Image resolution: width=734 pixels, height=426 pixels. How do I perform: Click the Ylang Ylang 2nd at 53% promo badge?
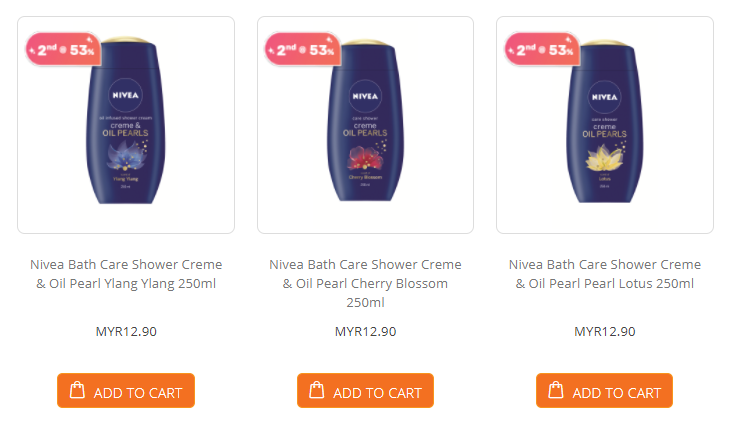pos(60,49)
